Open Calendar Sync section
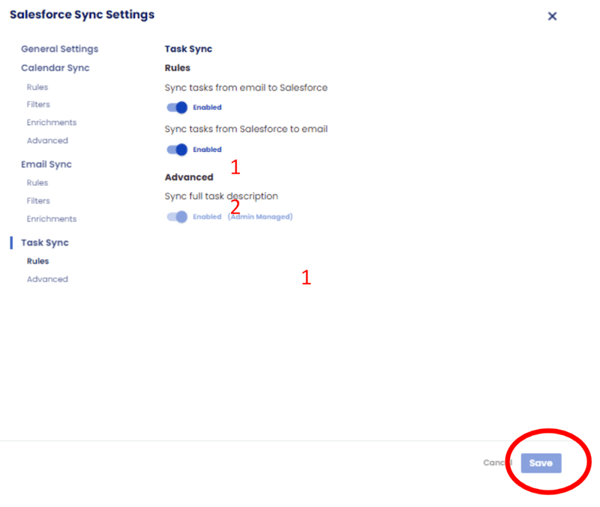This screenshot has width=600, height=507. pos(55,68)
